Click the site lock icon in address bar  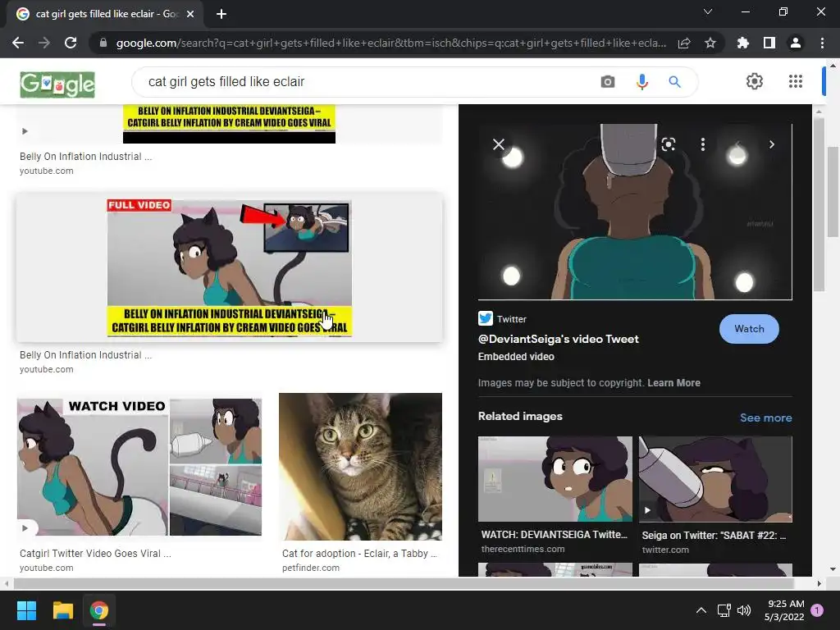pyautogui.click(x=103, y=43)
